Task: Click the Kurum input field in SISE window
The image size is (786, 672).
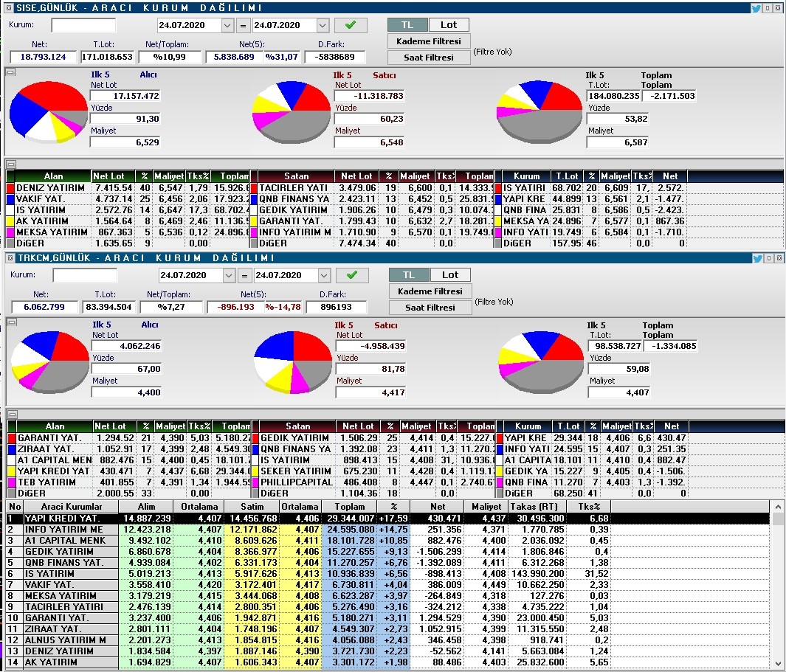Action: 83,26
